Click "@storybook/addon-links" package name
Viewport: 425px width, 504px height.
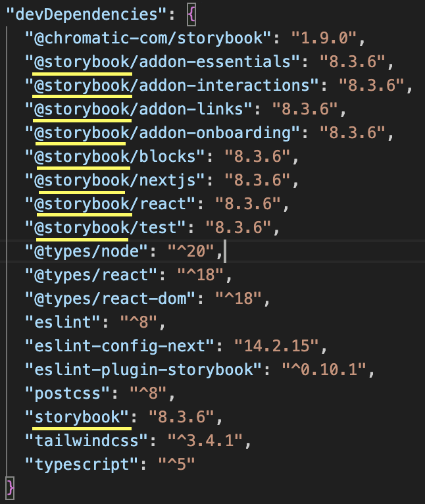(x=139, y=109)
